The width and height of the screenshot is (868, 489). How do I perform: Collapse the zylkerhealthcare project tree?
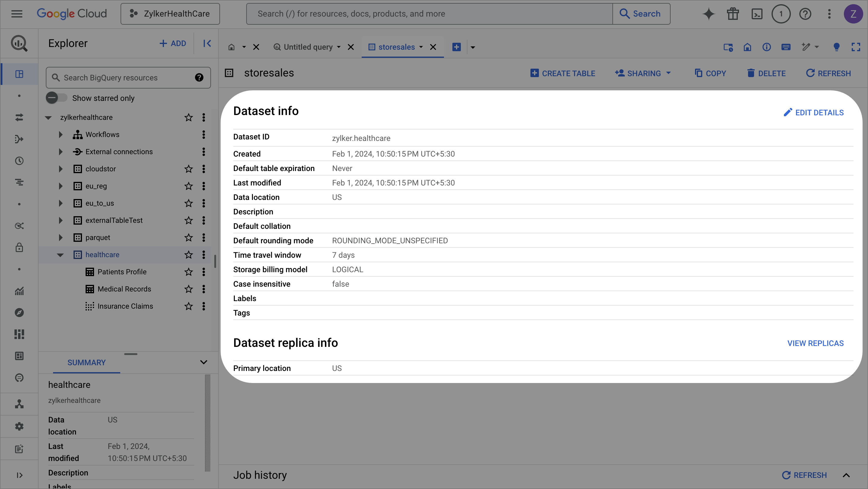(48, 117)
